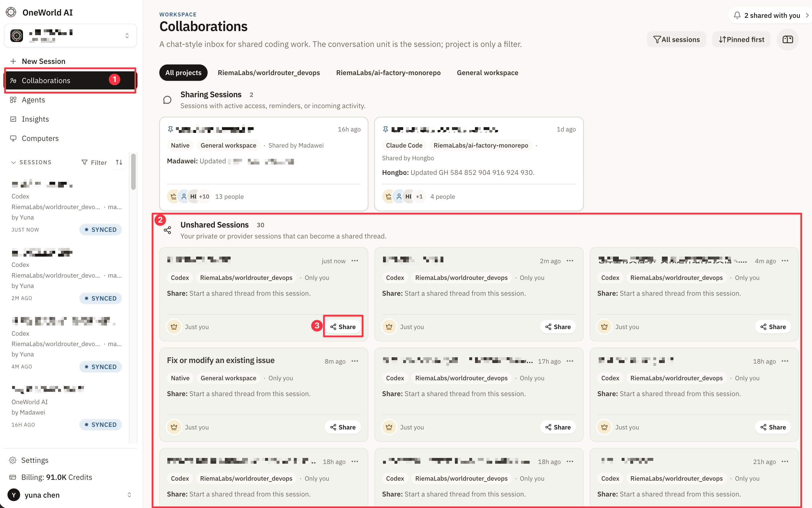Open the sidebar sessions Filter
The height and width of the screenshot is (508, 812).
coord(94,162)
